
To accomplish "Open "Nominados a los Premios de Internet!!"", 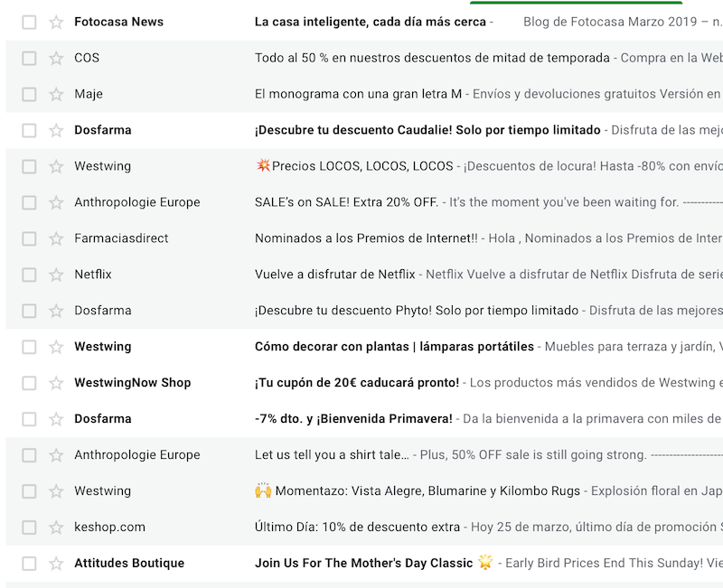I will pos(366,238).
